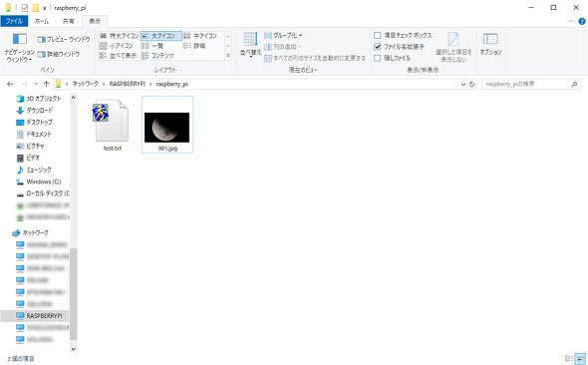Screen dimensions: 588x365
Task: Choose 大アイコン layout
Action: coord(160,36)
